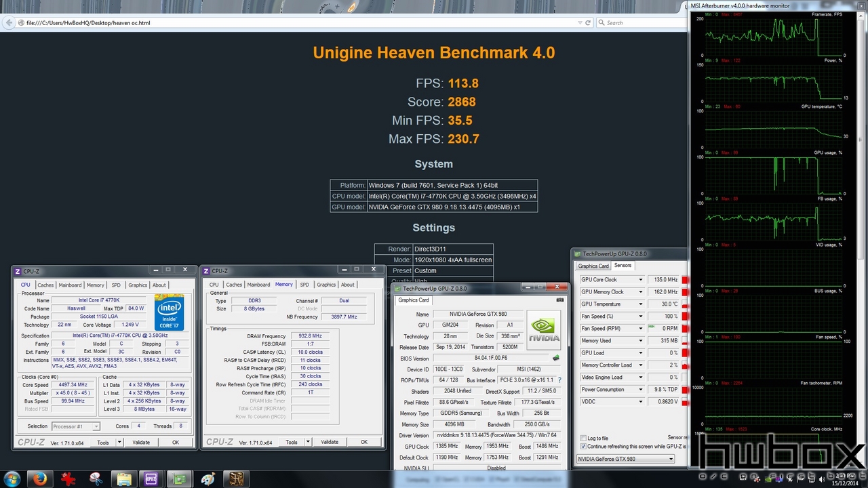Open VDDC sensor dropdown
Image resolution: width=868 pixels, height=488 pixels.
(640, 401)
